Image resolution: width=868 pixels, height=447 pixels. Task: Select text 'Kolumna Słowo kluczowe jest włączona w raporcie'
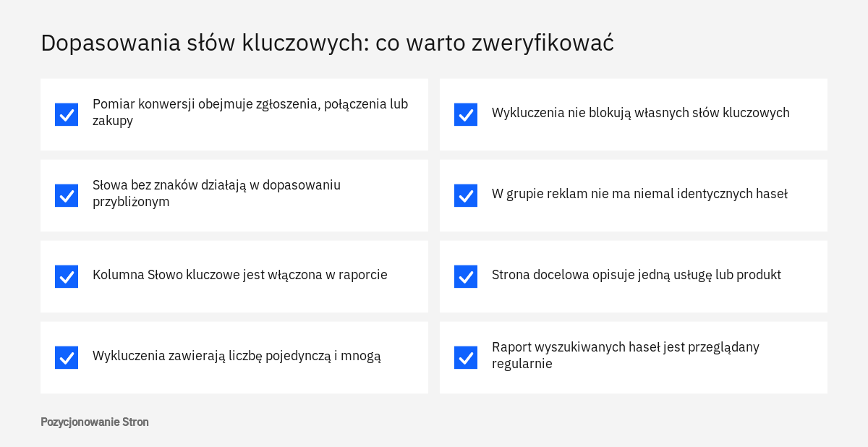[x=240, y=275]
